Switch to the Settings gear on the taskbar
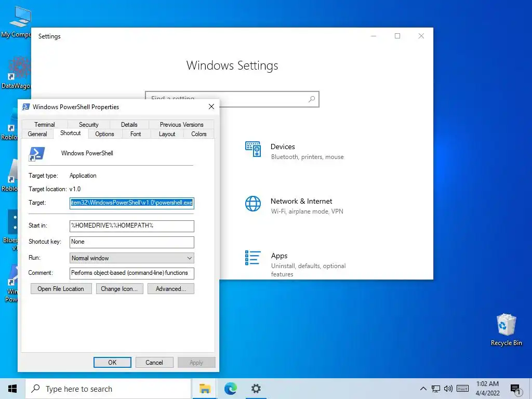The height and width of the screenshot is (399, 532). (256, 389)
